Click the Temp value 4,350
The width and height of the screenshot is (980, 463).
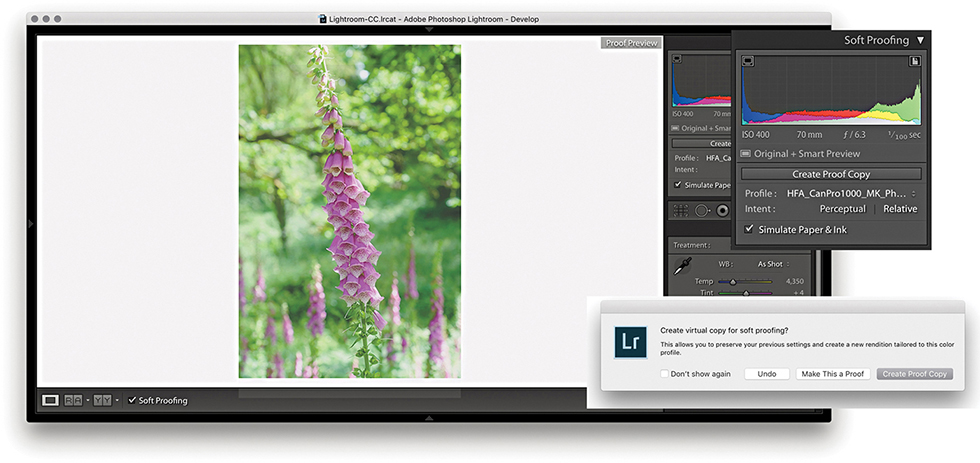pos(794,282)
